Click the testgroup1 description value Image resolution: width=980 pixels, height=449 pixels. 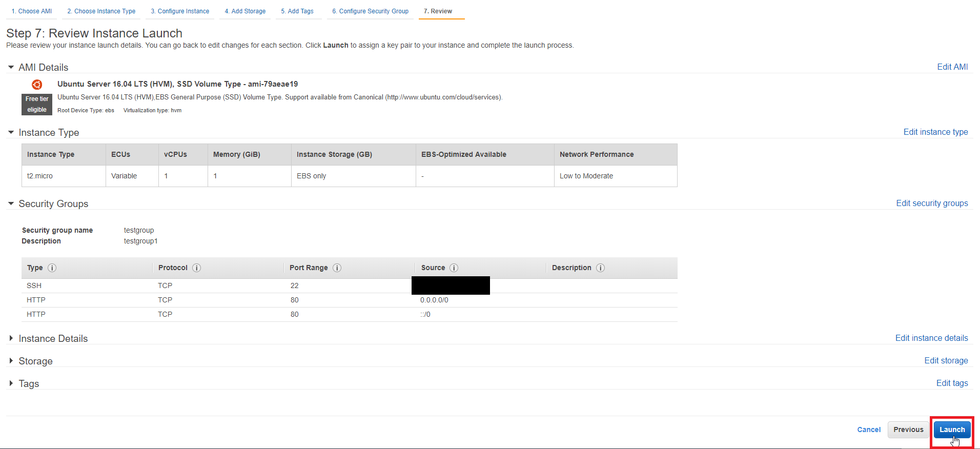[x=140, y=241]
